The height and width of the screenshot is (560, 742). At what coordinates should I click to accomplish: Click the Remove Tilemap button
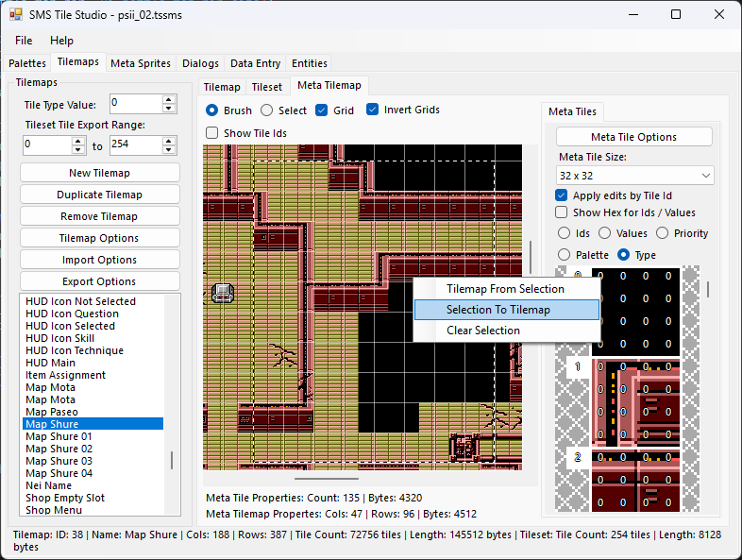click(100, 216)
